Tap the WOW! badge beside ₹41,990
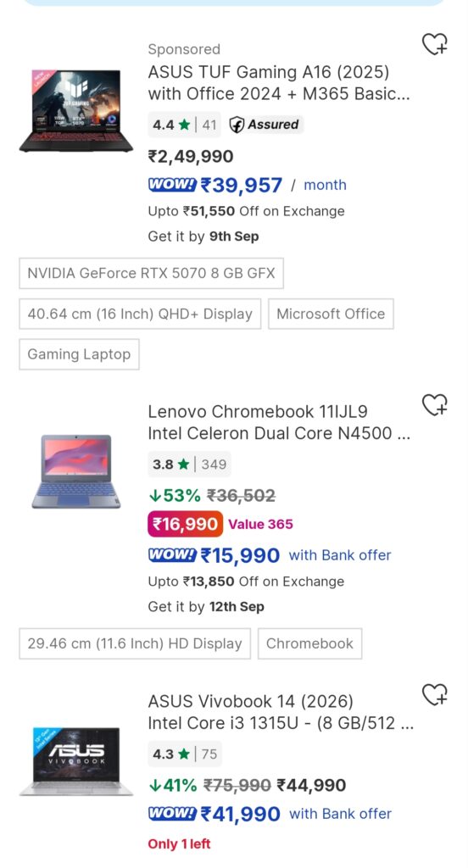The image size is (468, 868). [x=172, y=813]
